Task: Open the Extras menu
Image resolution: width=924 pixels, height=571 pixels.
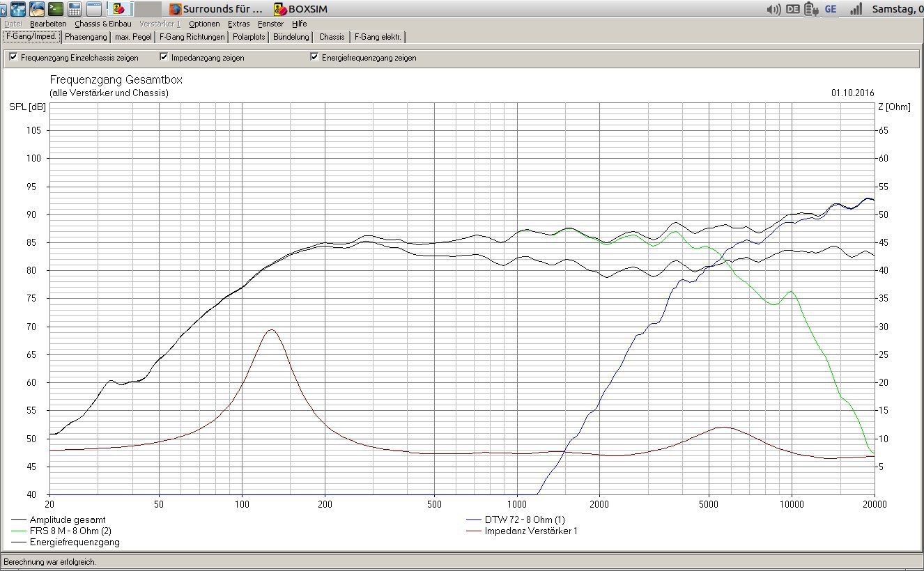Action: click(x=238, y=24)
